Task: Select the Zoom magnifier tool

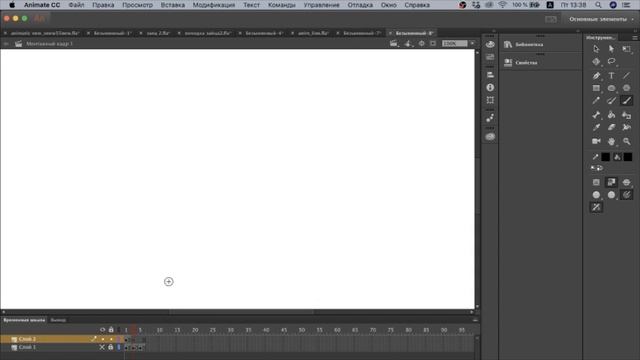Action: click(x=627, y=141)
